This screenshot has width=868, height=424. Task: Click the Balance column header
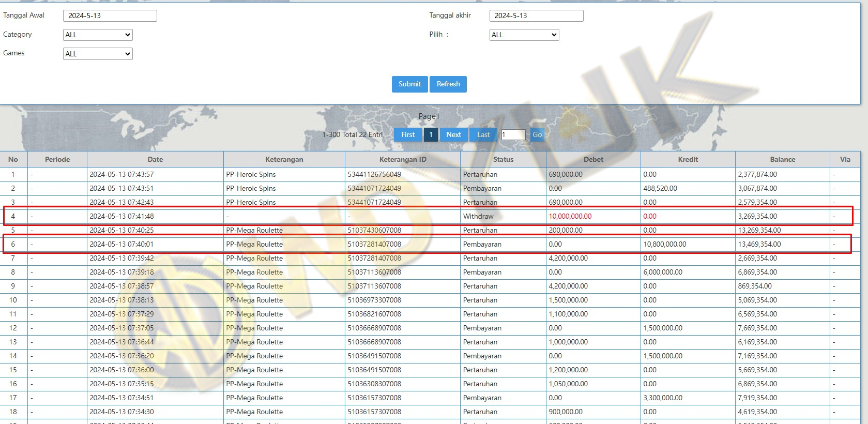click(782, 160)
